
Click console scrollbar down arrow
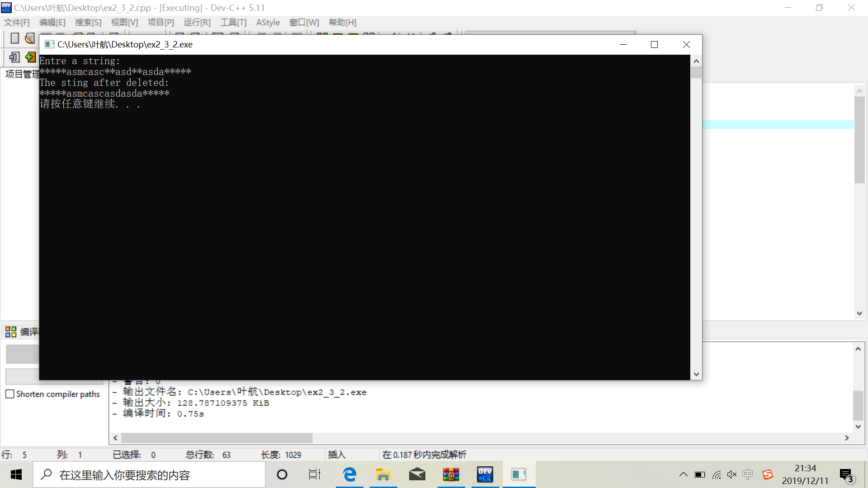(x=696, y=374)
